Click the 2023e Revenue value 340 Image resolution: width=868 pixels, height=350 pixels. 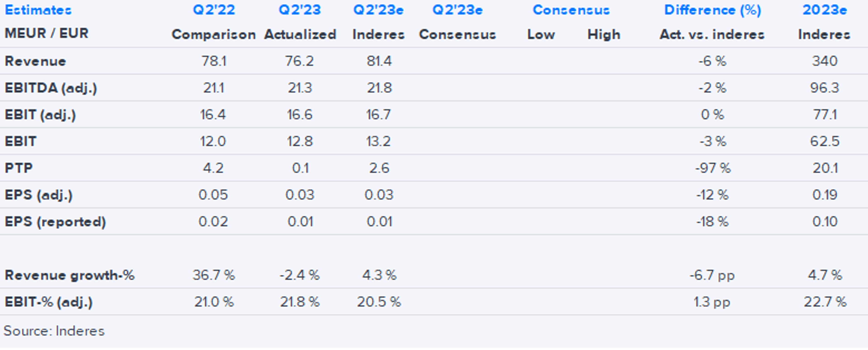[825, 61]
